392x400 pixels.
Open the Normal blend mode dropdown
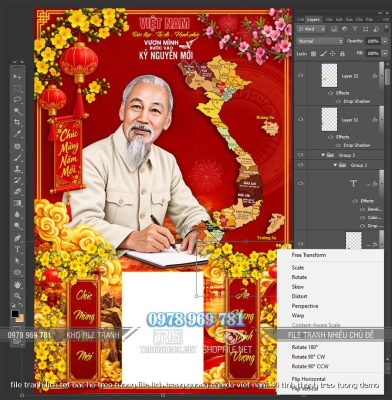pos(320,41)
